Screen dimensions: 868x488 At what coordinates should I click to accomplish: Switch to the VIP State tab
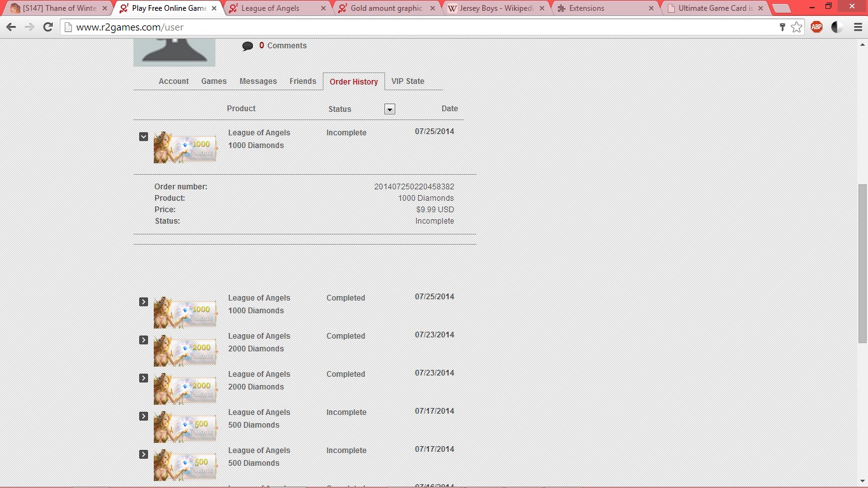click(x=407, y=81)
